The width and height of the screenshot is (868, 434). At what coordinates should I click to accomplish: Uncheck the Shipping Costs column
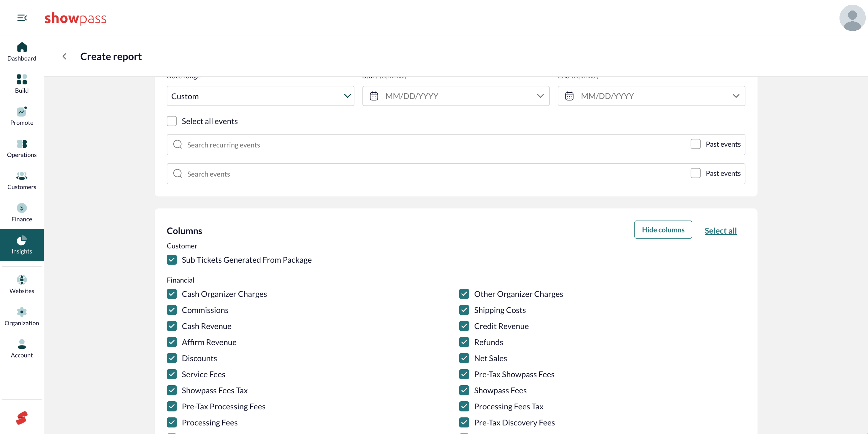[x=464, y=310]
